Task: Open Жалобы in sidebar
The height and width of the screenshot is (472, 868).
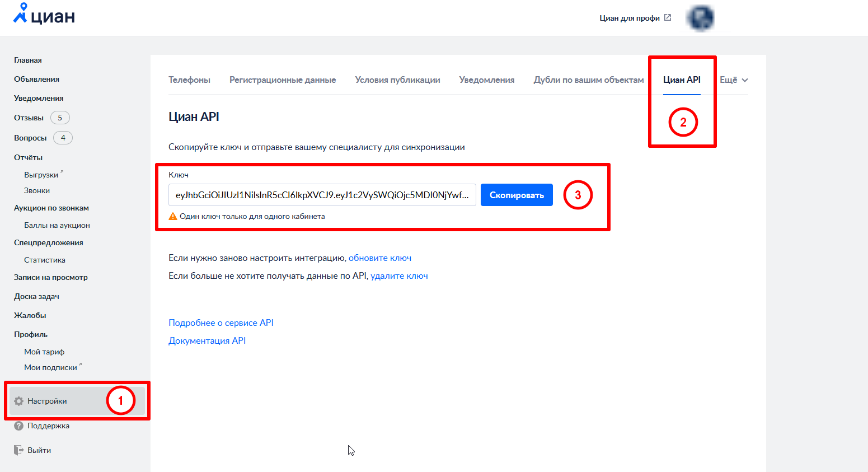Action: click(x=30, y=315)
